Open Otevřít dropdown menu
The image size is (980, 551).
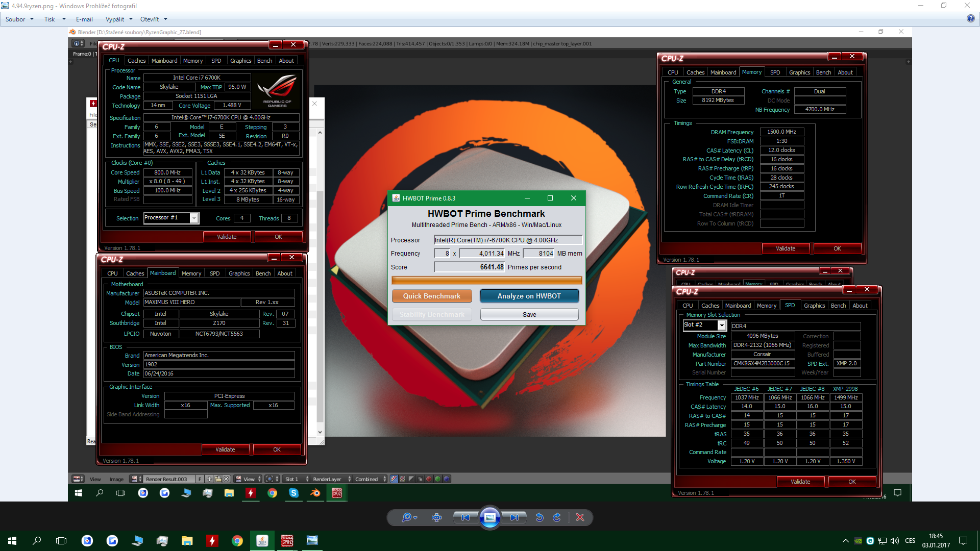click(154, 19)
